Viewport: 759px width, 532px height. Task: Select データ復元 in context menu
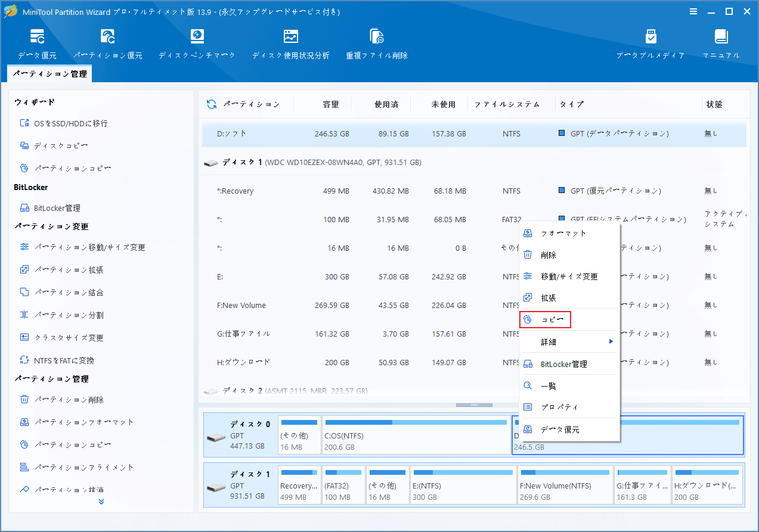[x=570, y=430]
